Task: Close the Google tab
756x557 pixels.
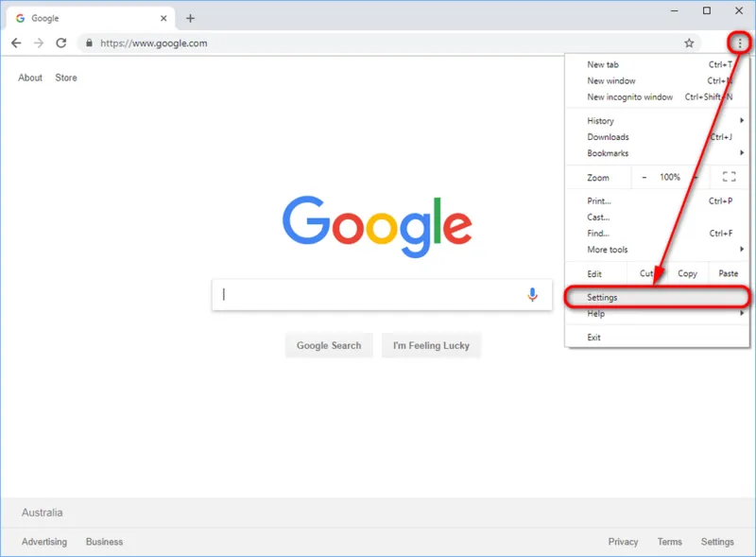Action: 163,18
